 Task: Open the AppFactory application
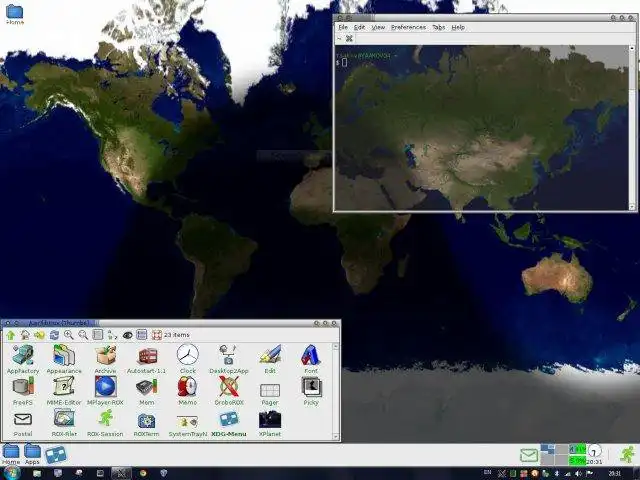[23, 359]
